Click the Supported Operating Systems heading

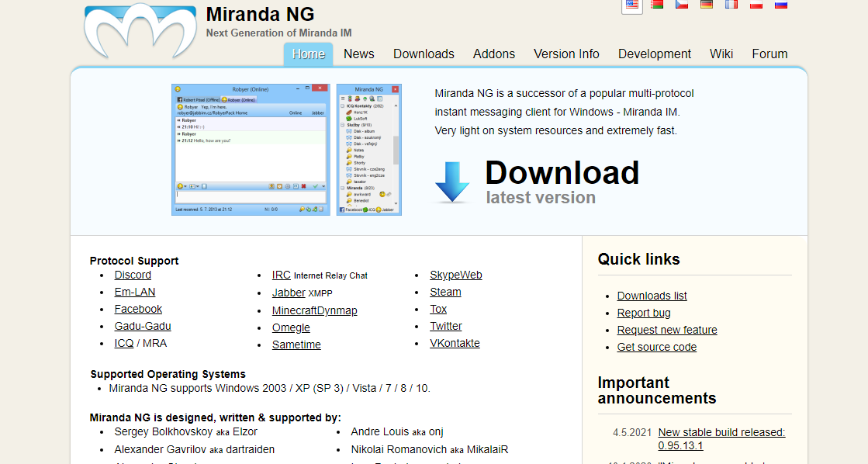coord(168,374)
